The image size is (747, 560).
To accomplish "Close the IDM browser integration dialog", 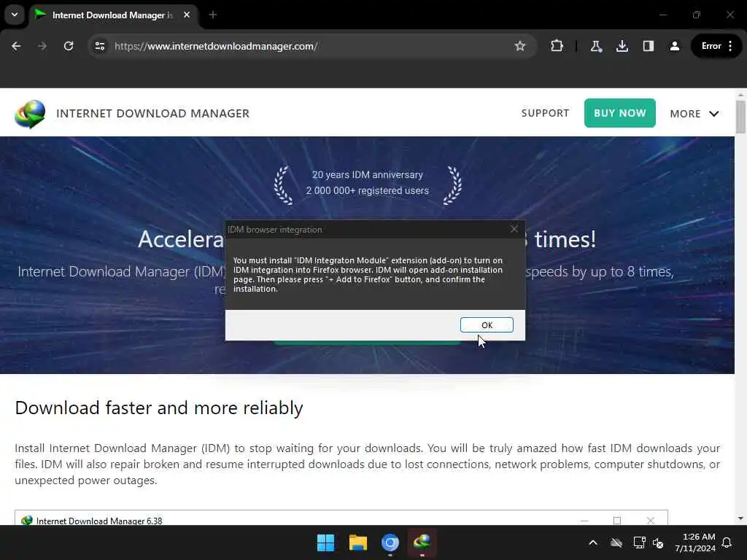I will pyautogui.click(x=514, y=229).
